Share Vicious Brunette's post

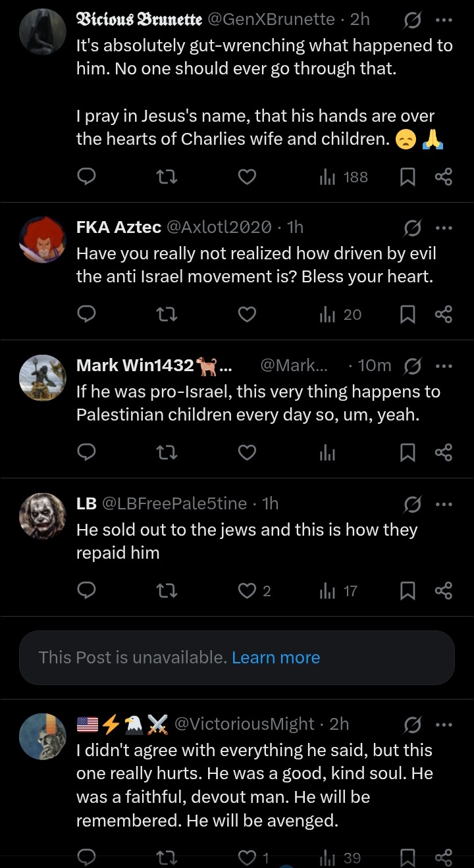point(444,177)
